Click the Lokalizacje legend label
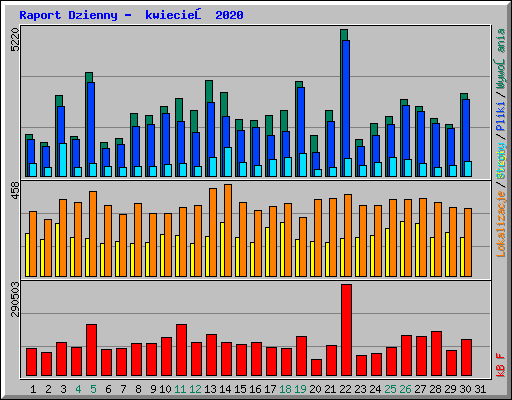The width and height of the screenshot is (512, 400). click(501, 224)
